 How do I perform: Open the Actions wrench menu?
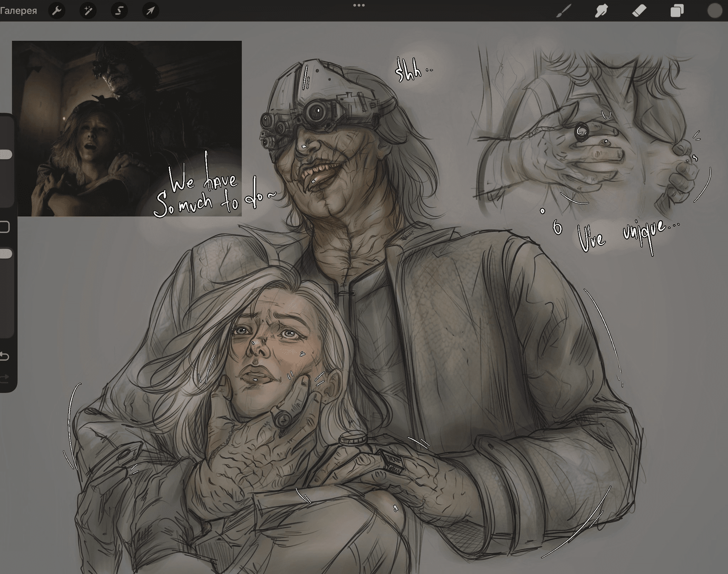pyautogui.click(x=57, y=11)
